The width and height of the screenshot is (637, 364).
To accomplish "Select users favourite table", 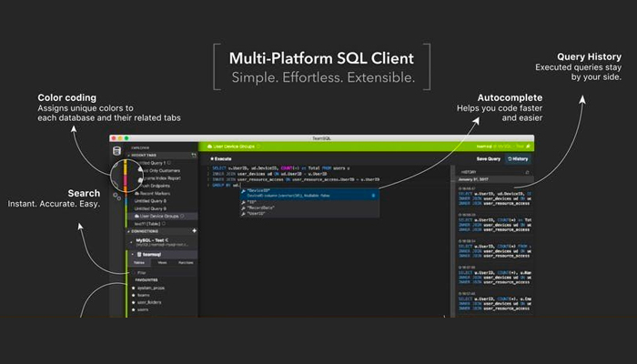I will (143, 310).
